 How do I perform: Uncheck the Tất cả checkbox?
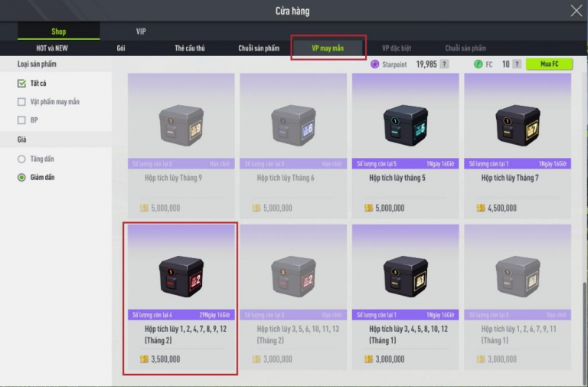(21, 84)
